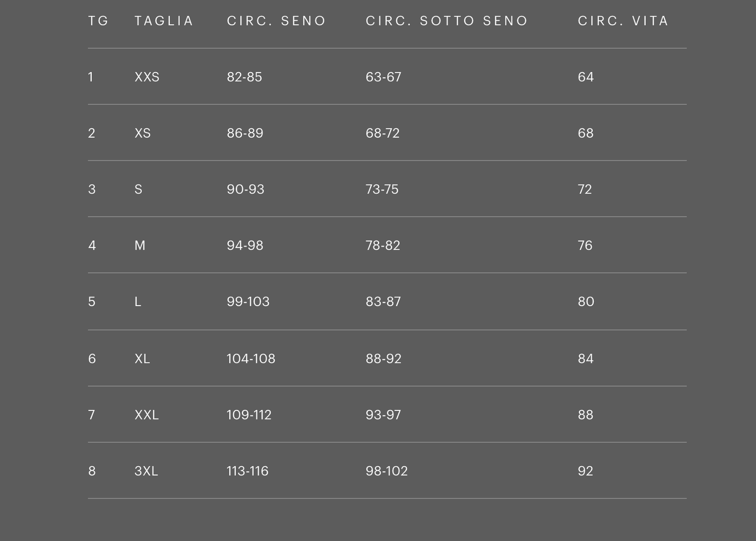Click underbust value 63-67
Image resolution: width=756 pixels, height=541 pixels.
[x=384, y=77]
